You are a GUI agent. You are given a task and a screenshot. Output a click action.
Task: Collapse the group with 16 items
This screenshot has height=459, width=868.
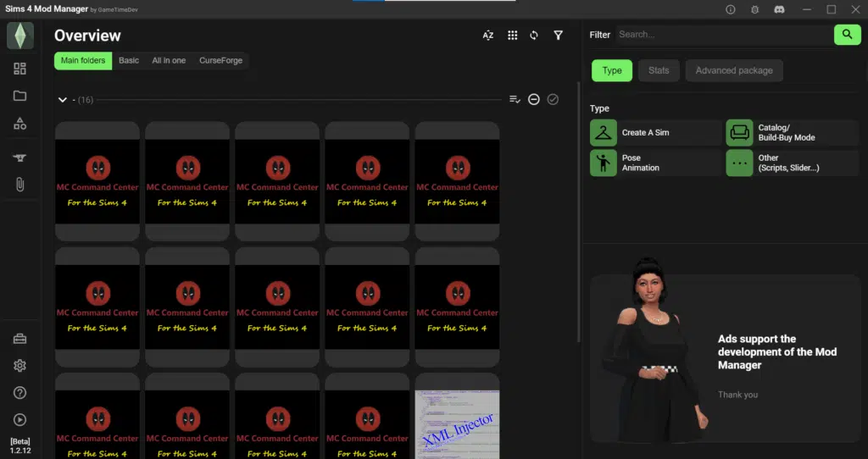click(x=62, y=100)
